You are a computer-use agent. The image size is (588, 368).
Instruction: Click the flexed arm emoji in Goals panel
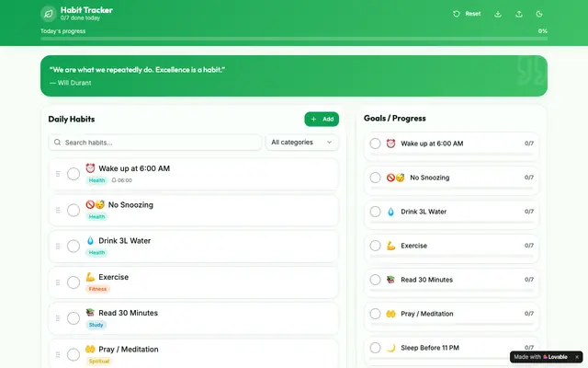click(390, 246)
